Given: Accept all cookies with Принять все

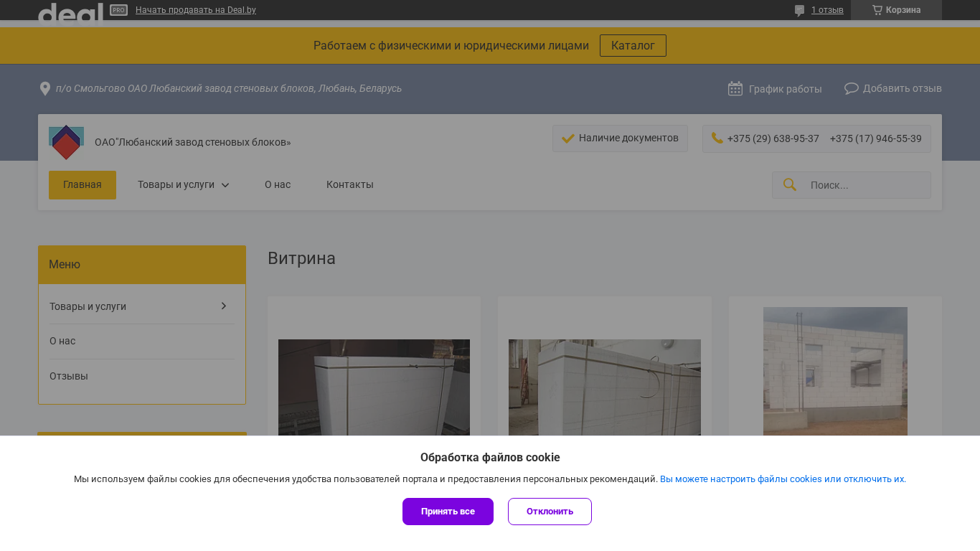Looking at the screenshot, I should click(448, 512).
